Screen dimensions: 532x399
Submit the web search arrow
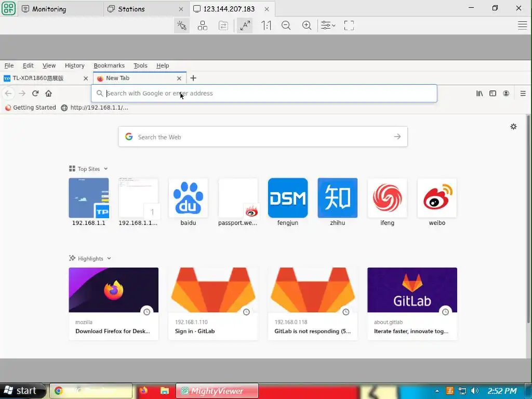tap(397, 137)
